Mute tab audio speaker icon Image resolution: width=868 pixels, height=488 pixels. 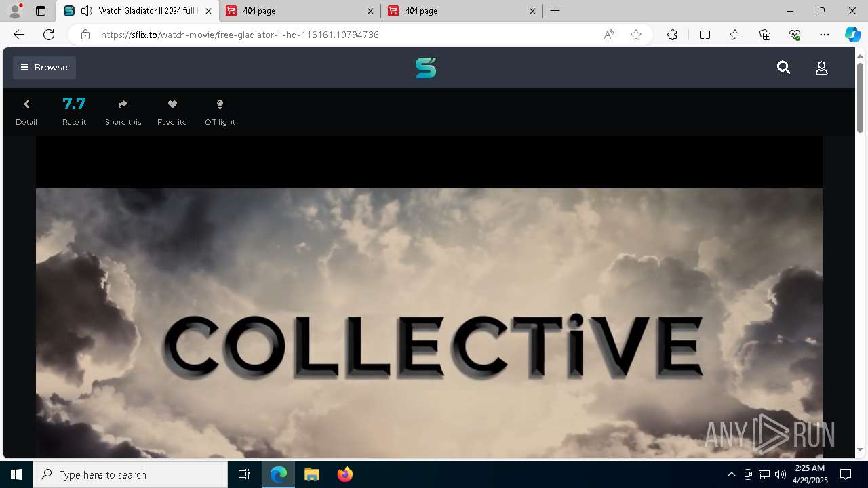pyautogui.click(x=87, y=11)
